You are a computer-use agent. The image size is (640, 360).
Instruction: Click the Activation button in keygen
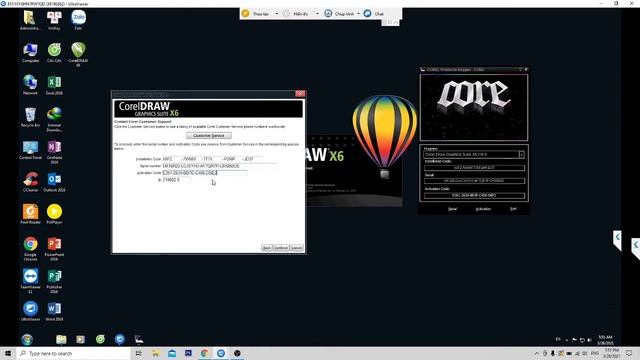coord(483,209)
